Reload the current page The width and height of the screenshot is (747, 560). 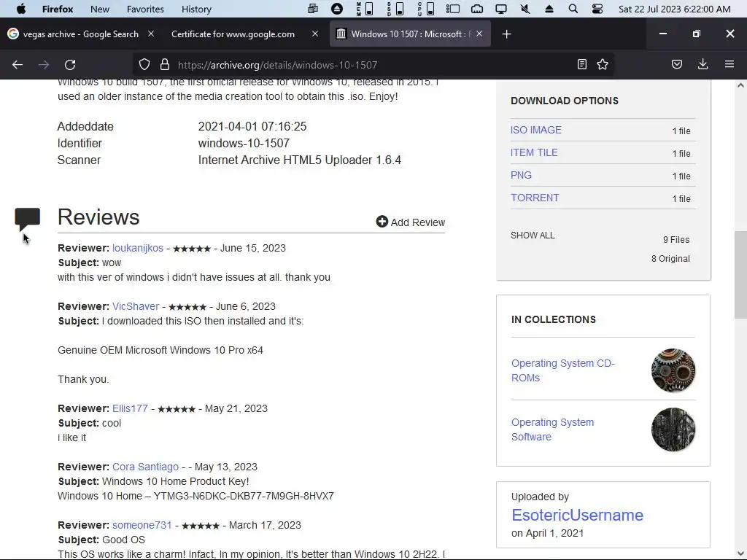(70, 64)
